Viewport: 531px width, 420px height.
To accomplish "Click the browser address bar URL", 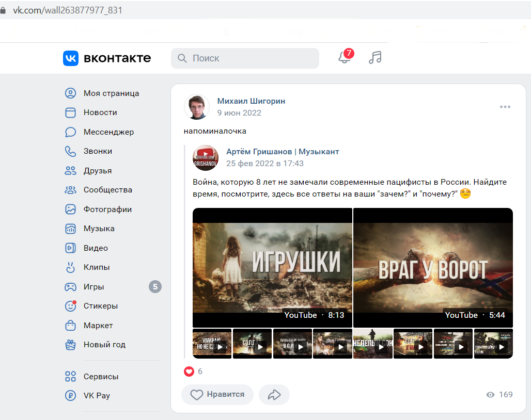I will (68, 10).
